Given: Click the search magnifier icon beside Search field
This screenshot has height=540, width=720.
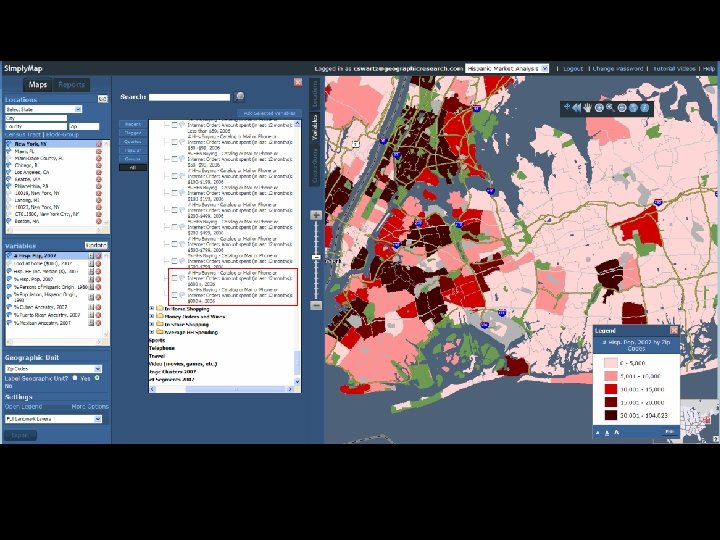Looking at the screenshot, I should click(x=239, y=96).
